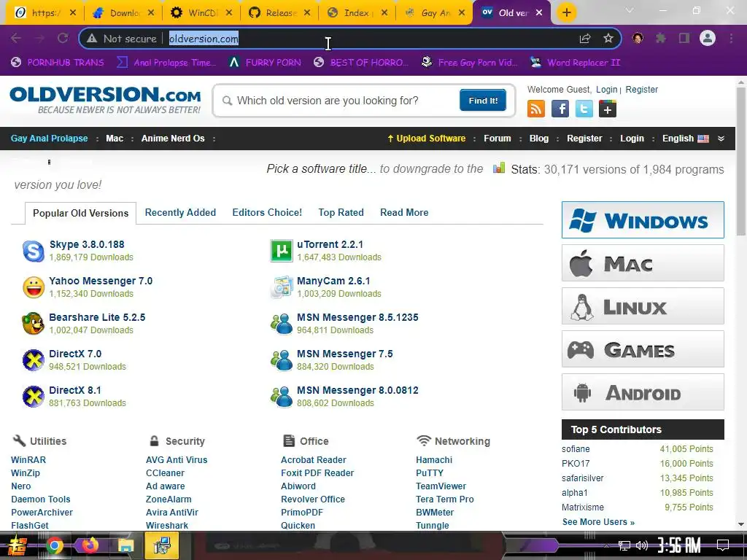The height and width of the screenshot is (560, 747).
Task: Select the Linux platform button
Action: [643, 306]
